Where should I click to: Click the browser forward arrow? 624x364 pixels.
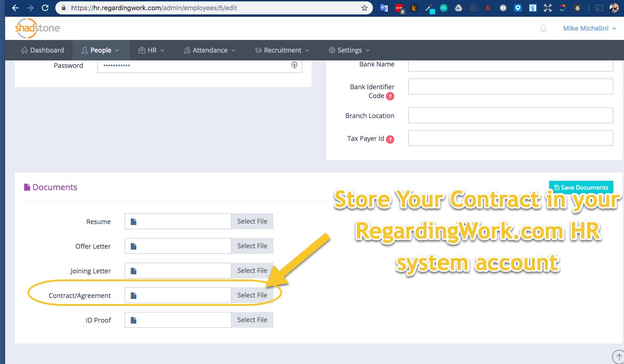pos(30,8)
